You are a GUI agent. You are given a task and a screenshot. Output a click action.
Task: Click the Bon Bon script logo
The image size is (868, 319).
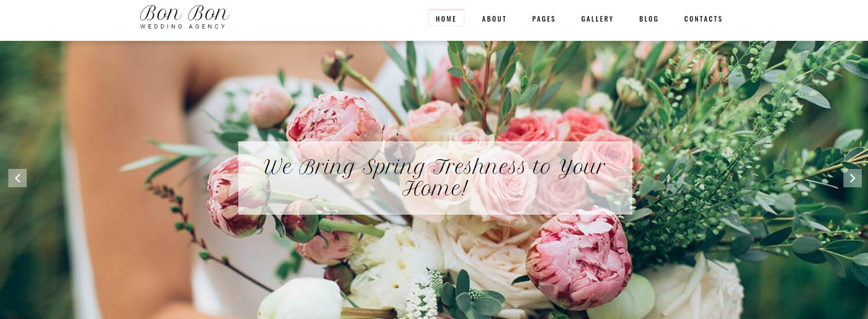pos(185,14)
